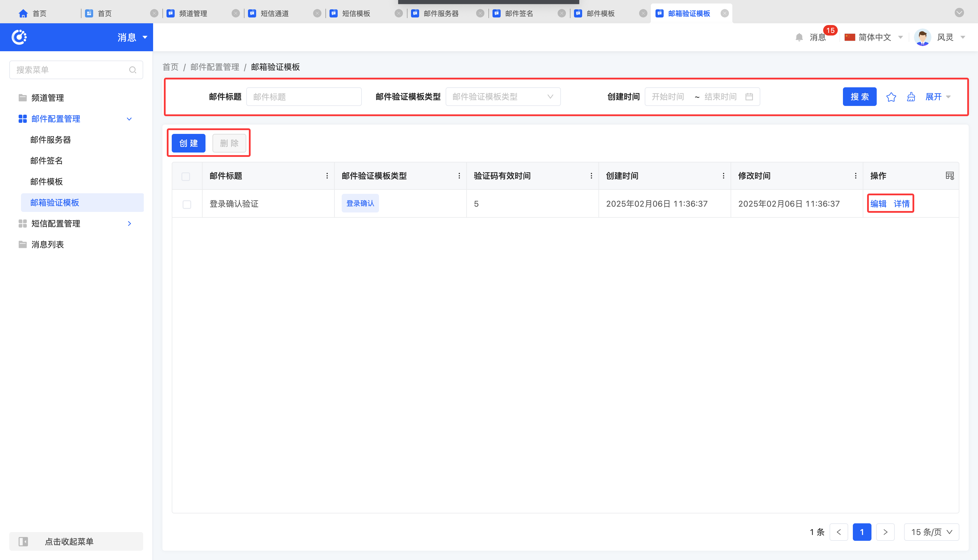This screenshot has height=560, width=978.
Task: Open the 邮件验证模板类型 dropdown
Action: coord(503,97)
